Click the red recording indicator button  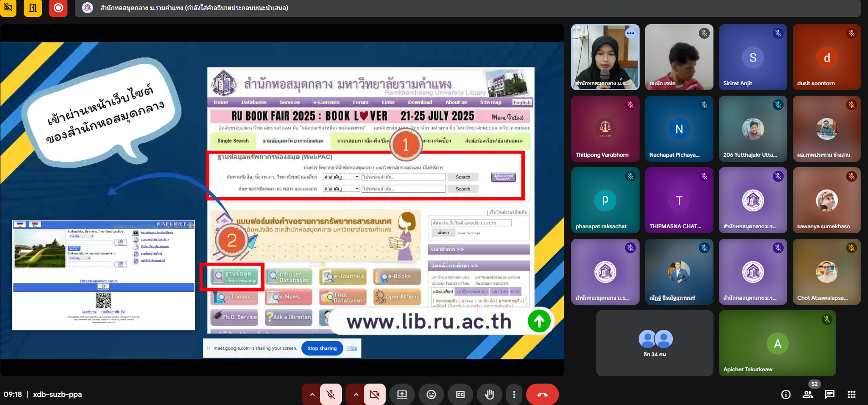click(x=58, y=8)
